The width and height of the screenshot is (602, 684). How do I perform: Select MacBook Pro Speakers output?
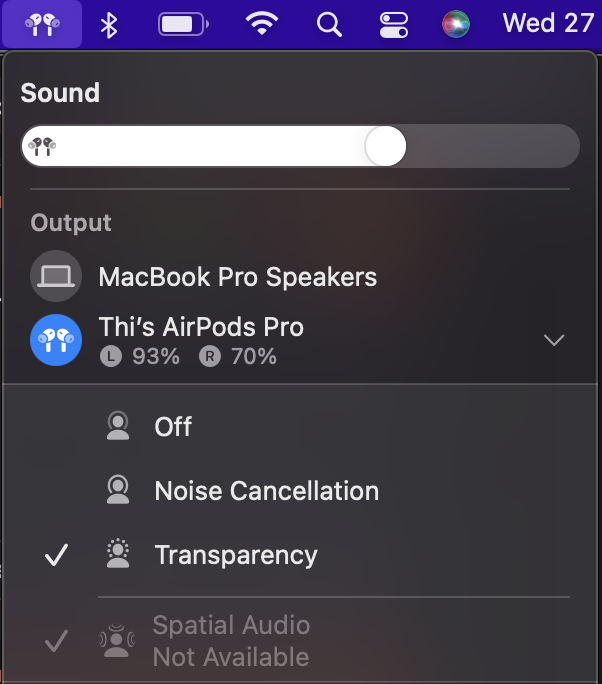tap(238, 277)
